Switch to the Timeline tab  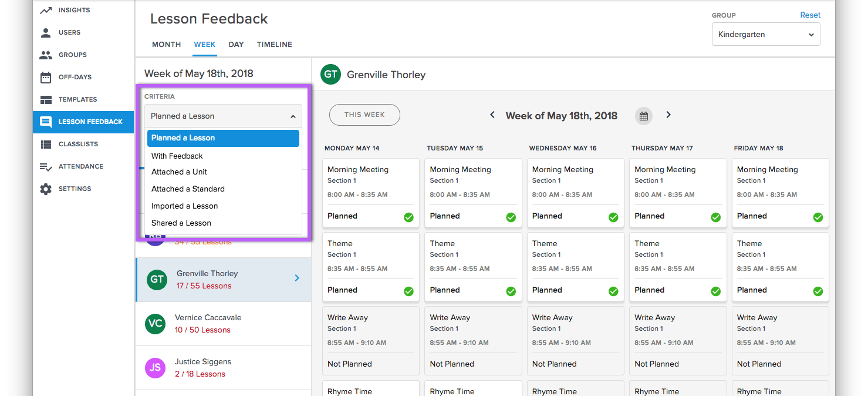275,45
